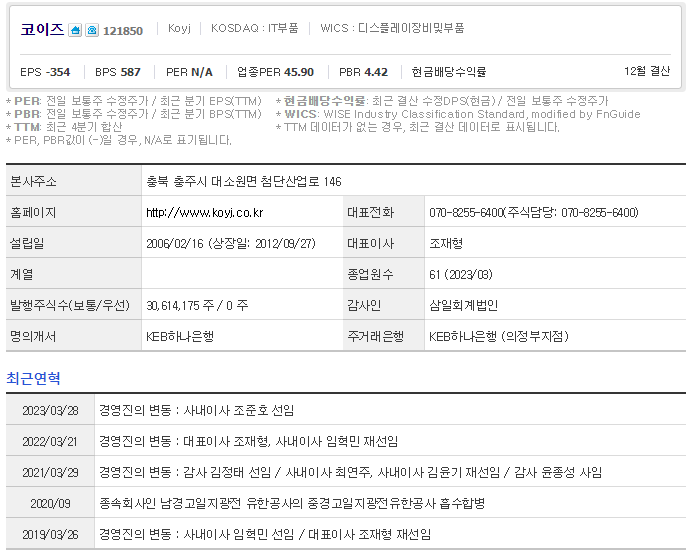687x557 pixels.
Task: Click the 현금배당수익률 label
Action: click(449, 72)
